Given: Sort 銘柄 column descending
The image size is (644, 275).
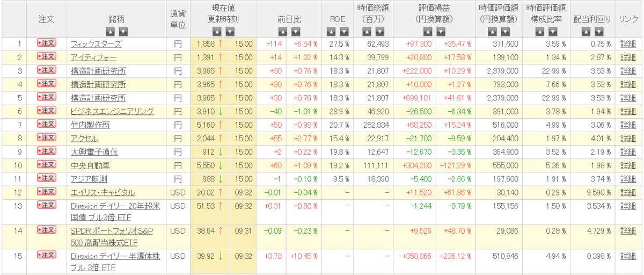Looking at the screenshot, I should tap(123, 32).
